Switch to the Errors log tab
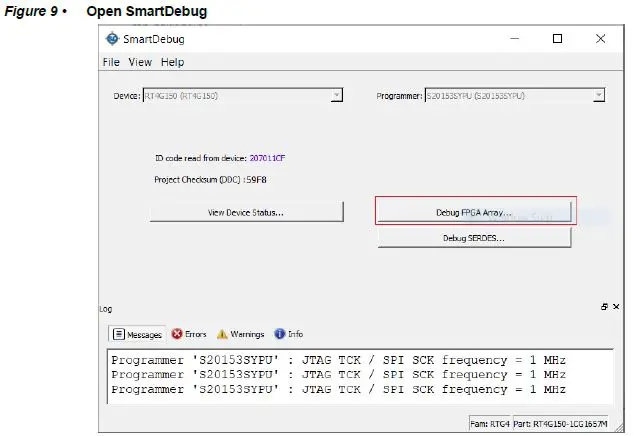 point(189,334)
